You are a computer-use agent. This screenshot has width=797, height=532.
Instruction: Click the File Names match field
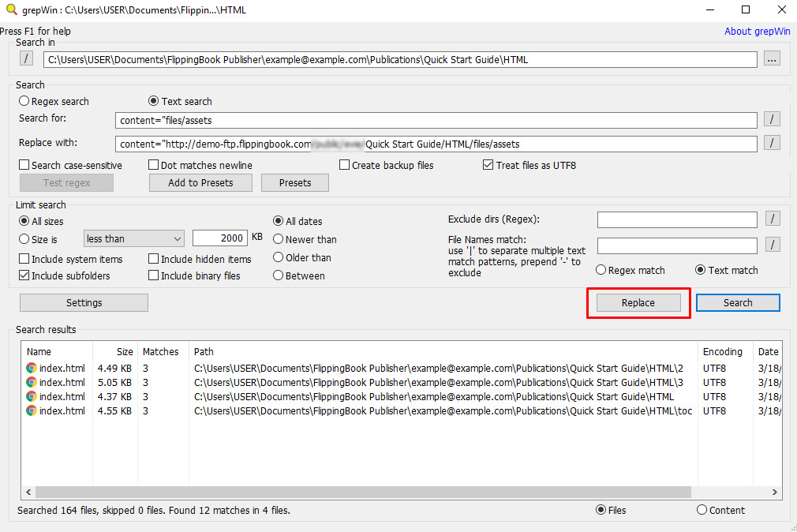tap(677, 245)
